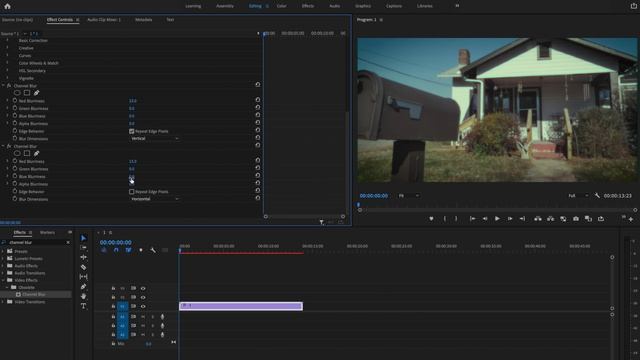Open Metadata panel tab
Viewport: 640px width, 360px height.
tap(144, 20)
